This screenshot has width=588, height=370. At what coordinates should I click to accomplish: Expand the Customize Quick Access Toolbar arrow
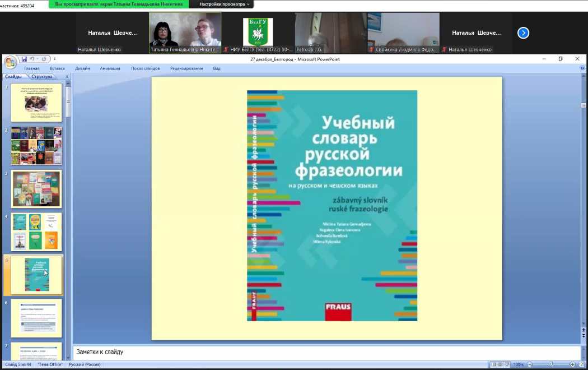click(55, 59)
